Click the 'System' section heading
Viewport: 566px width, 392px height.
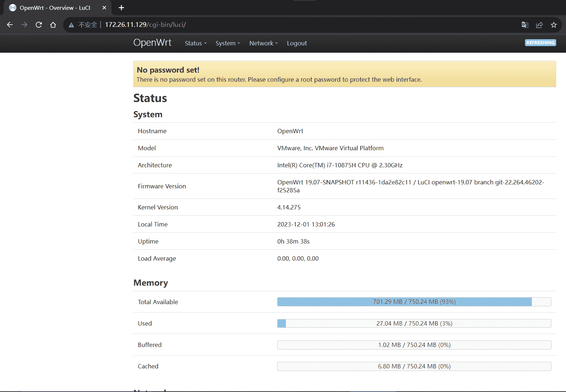148,114
